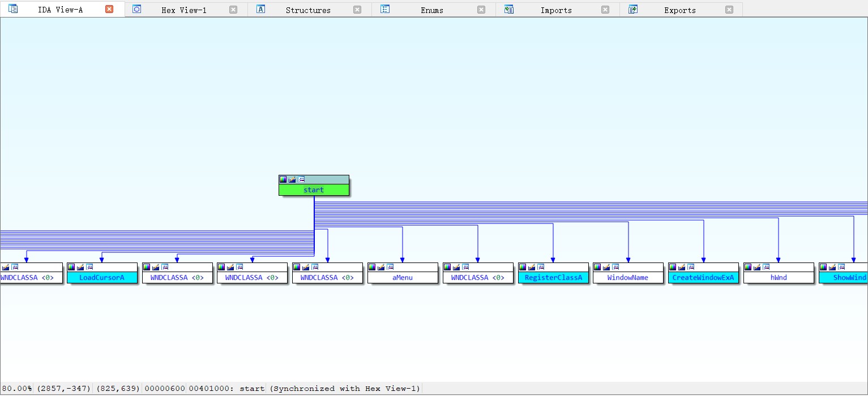Click the pencil edit icon on ShowWind node
This screenshot has width=868, height=396.
point(832,267)
